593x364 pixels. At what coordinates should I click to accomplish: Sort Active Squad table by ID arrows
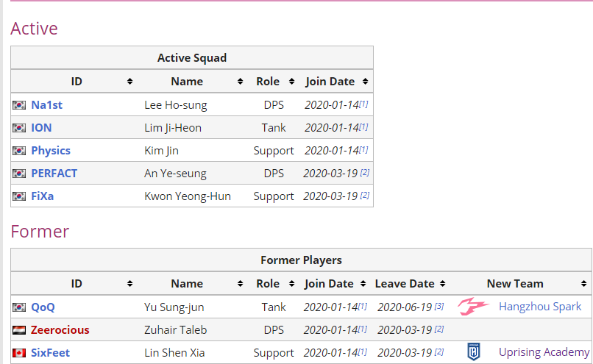click(x=129, y=82)
